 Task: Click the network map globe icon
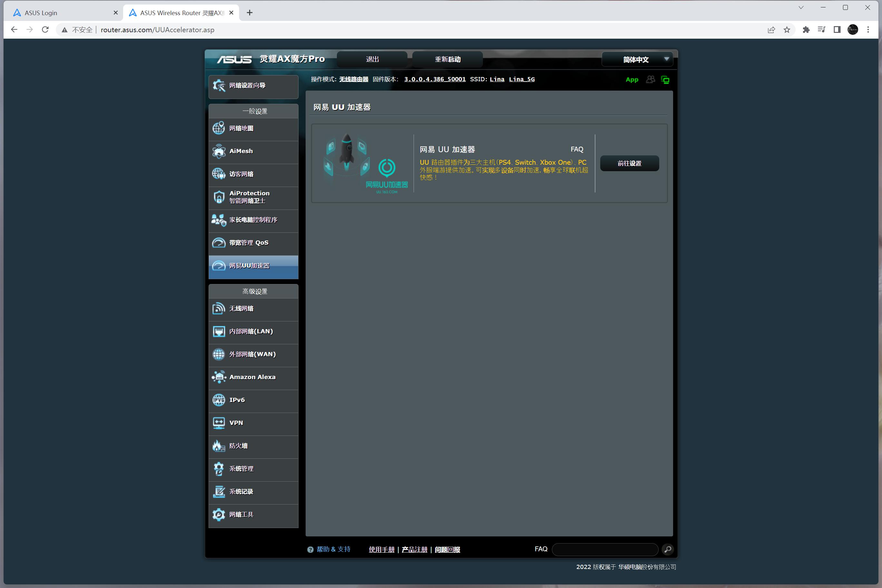(x=219, y=128)
